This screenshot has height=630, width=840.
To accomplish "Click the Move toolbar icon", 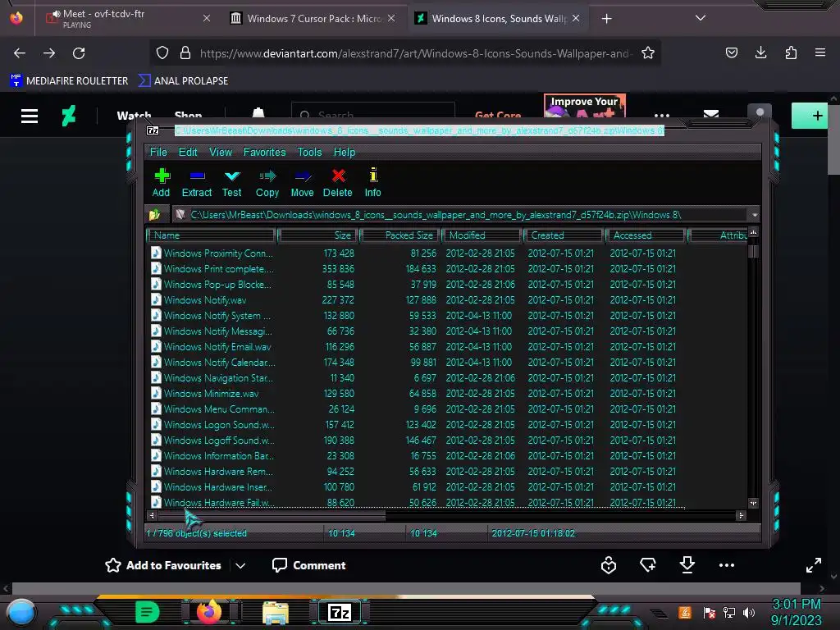I will click(x=303, y=183).
